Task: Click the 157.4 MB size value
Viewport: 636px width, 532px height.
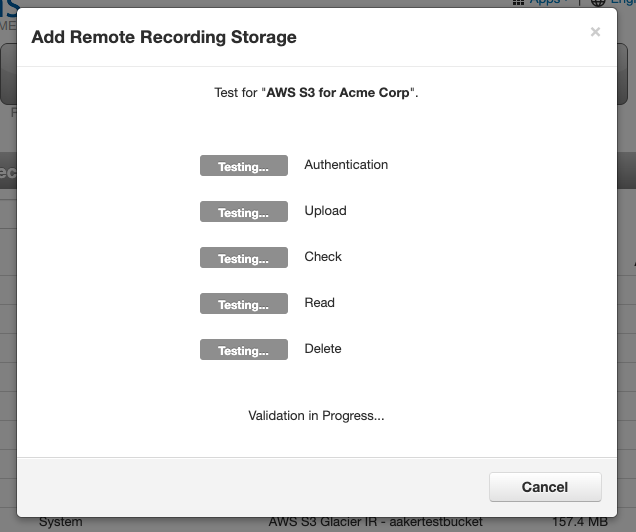Action: (580, 522)
